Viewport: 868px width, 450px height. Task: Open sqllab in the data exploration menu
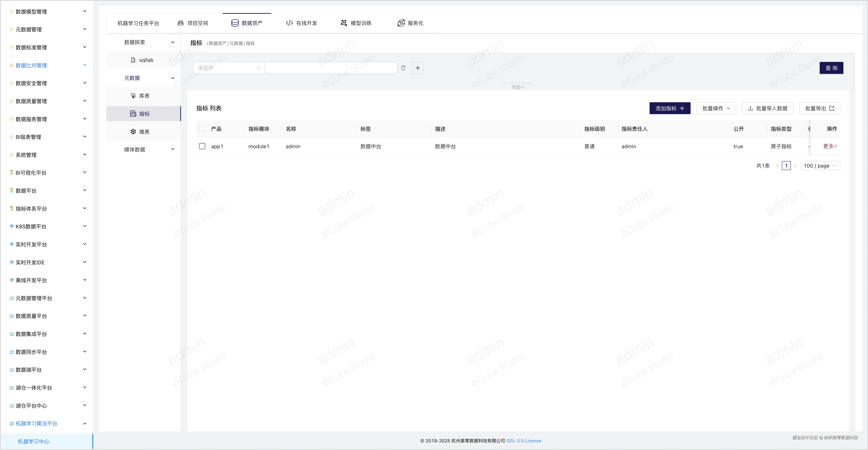146,60
